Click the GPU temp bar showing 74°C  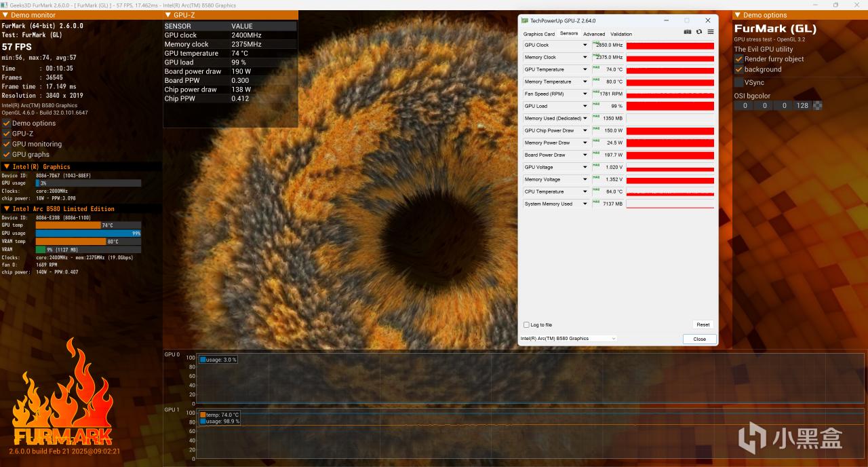[88, 225]
